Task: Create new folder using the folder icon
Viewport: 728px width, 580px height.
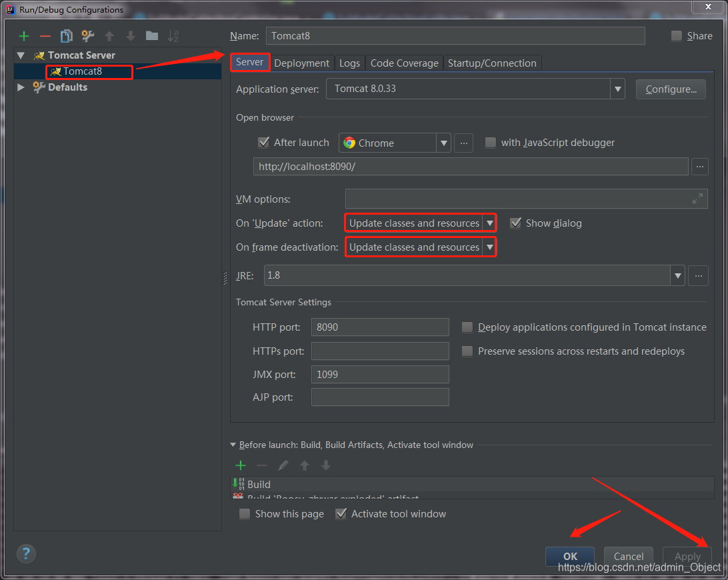Action: (x=152, y=36)
